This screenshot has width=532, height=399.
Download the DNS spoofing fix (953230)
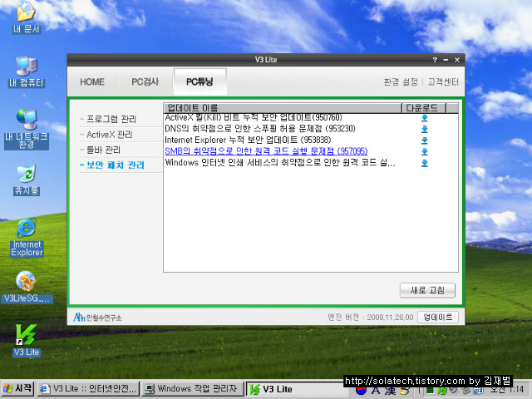click(424, 130)
